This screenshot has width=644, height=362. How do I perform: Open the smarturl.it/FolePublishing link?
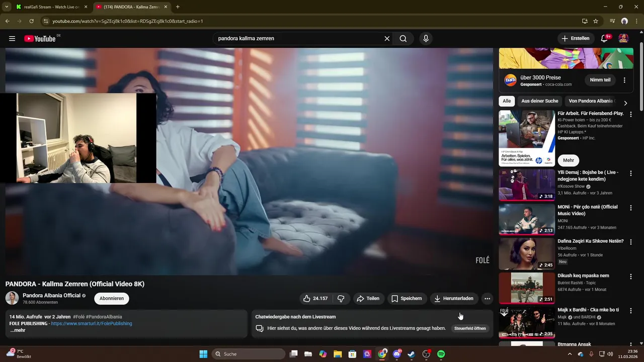tap(92, 324)
